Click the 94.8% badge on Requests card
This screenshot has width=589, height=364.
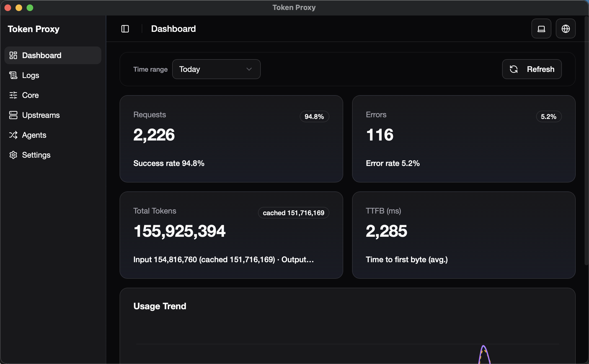(x=314, y=116)
